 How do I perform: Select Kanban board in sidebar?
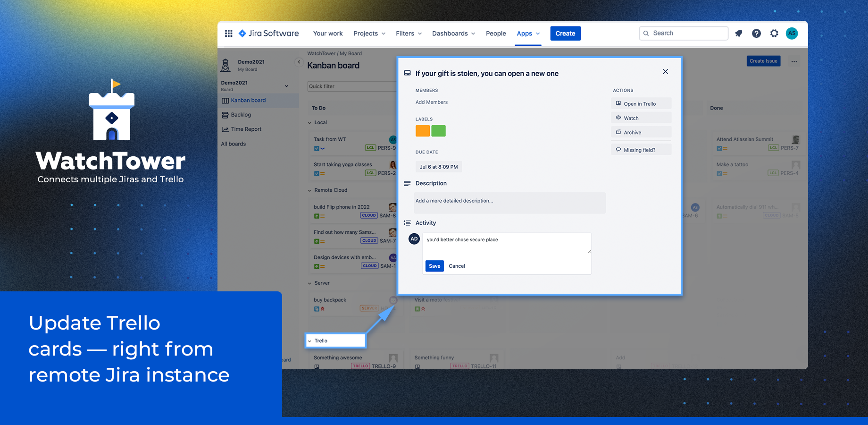coord(259,101)
